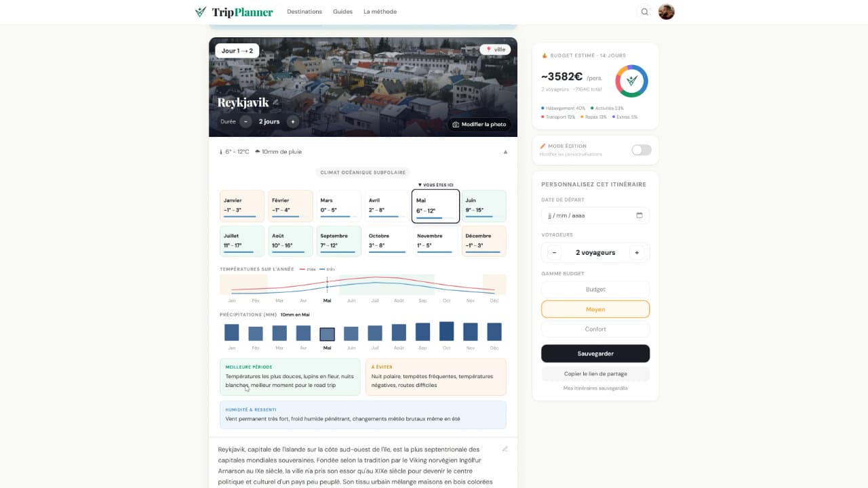Click the pencil icon by Mode édition
Screen dimensions: 868x488
[x=543, y=146]
